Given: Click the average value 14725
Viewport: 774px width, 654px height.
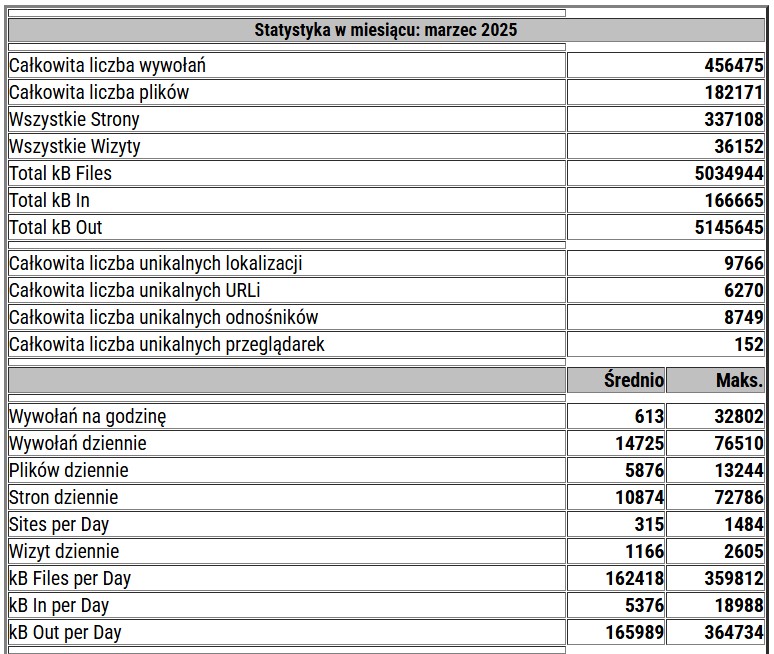Looking at the screenshot, I should [x=639, y=443].
